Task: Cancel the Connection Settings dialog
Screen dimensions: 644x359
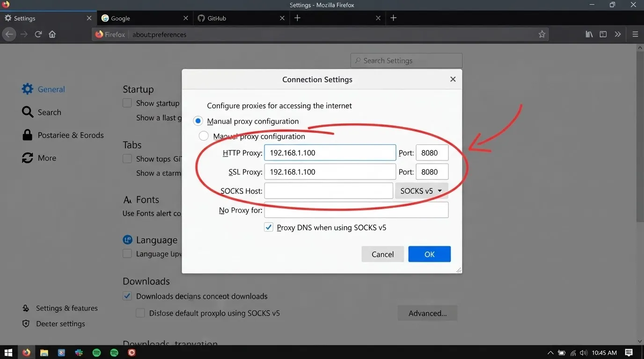Action: [x=382, y=254]
